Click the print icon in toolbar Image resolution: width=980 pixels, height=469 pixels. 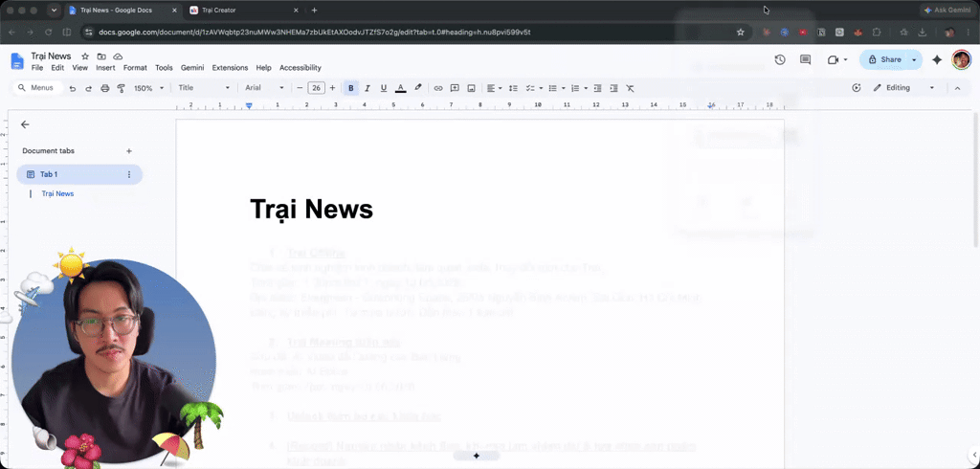105,88
